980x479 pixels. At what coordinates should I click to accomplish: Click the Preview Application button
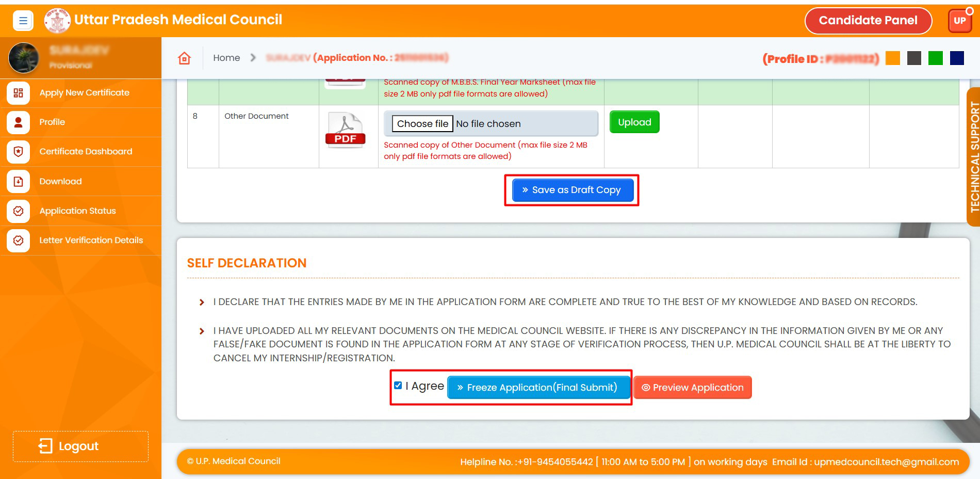coord(692,388)
